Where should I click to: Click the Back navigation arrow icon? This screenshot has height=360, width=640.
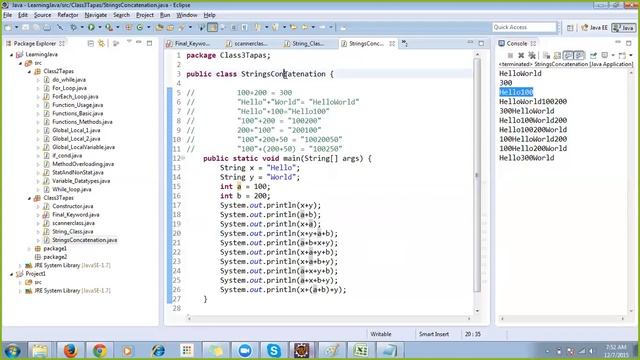point(305,27)
